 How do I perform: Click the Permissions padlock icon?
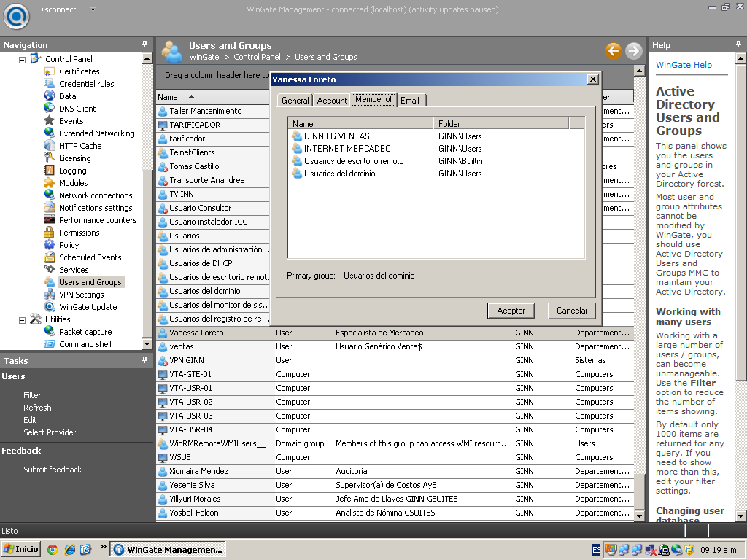click(50, 233)
